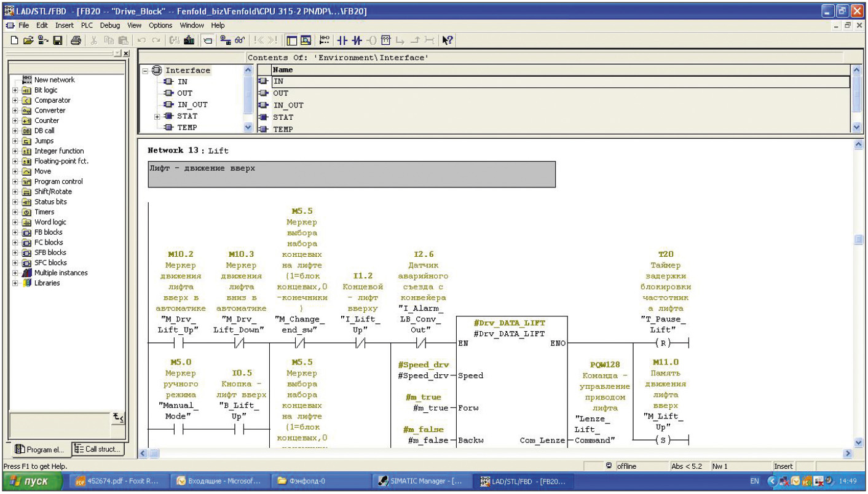Click the network comment box
Image resolution: width=868 pixels, height=494 pixels.
coord(352,174)
